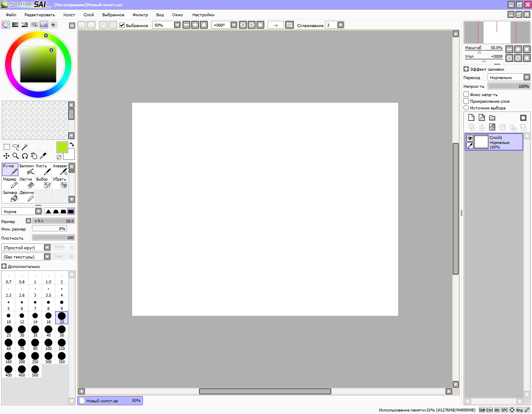Open the Норма brush mode dropdown
The height and width of the screenshot is (414, 532).
(x=39, y=211)
